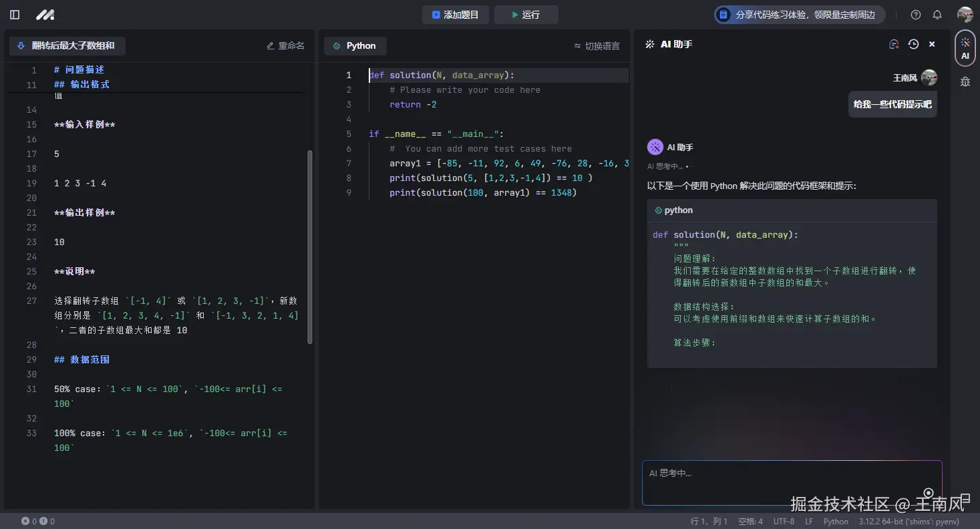Click the AI chat input field
The width and height of the screenshot is (980, 529).
(x=792, y=482)
